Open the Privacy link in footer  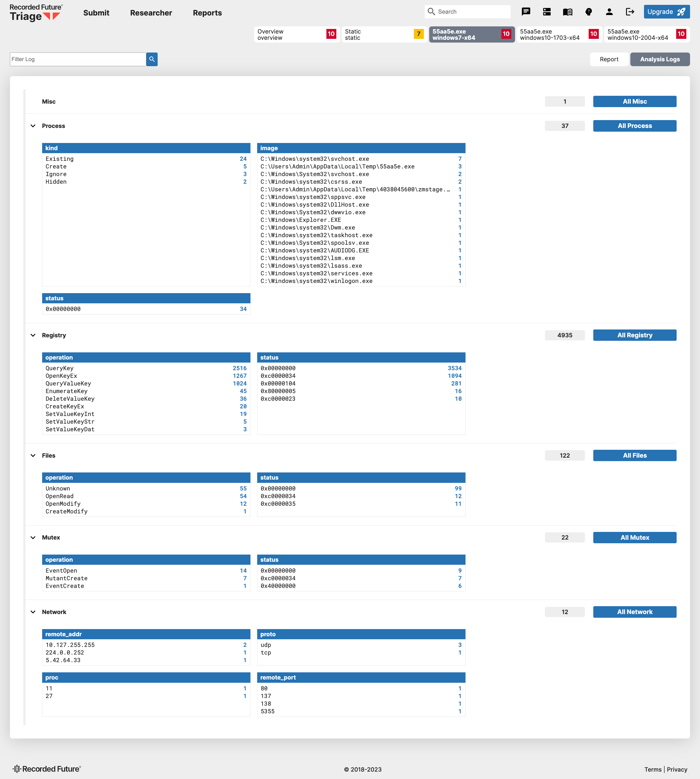click(677, 769)
